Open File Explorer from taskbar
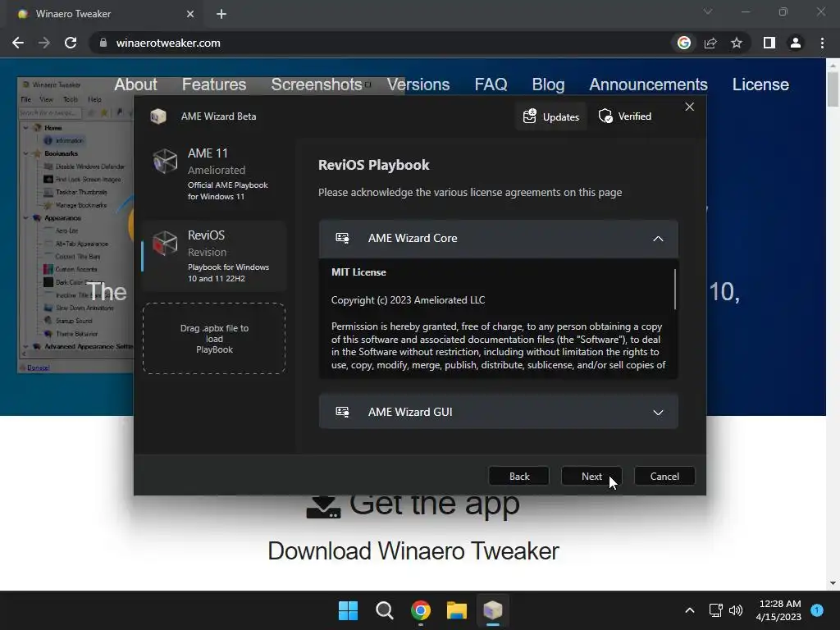The image size is (840, 630). point(456,610)
